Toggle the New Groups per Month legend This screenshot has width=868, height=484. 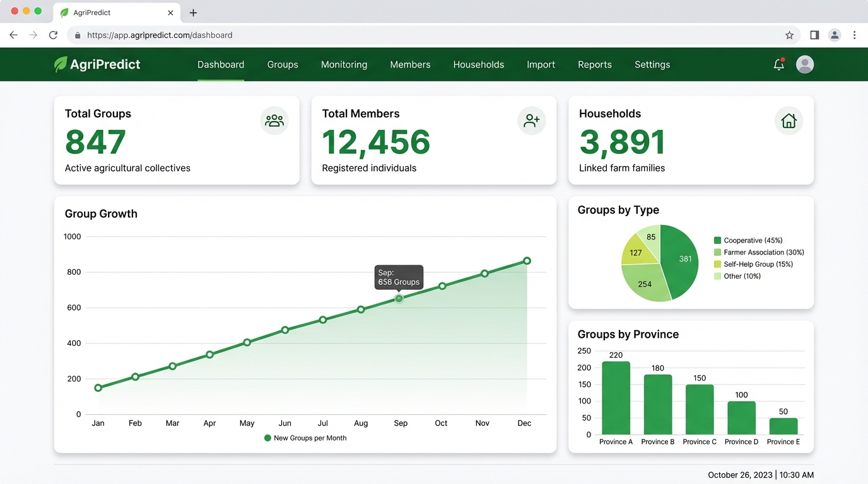point(305,437)
